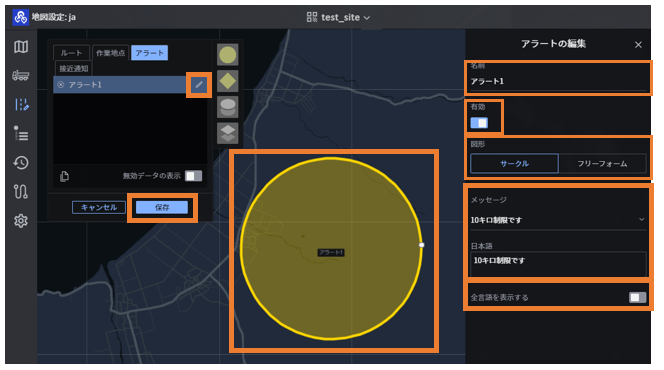Viewport: 664px width, 370px height.
Task: Click the copy document icon
Action: (64, 176)
